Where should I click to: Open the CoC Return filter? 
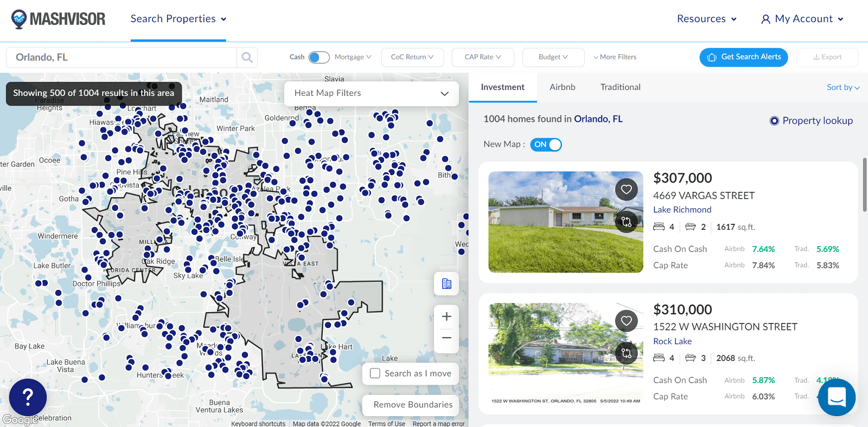pos(412,57)
